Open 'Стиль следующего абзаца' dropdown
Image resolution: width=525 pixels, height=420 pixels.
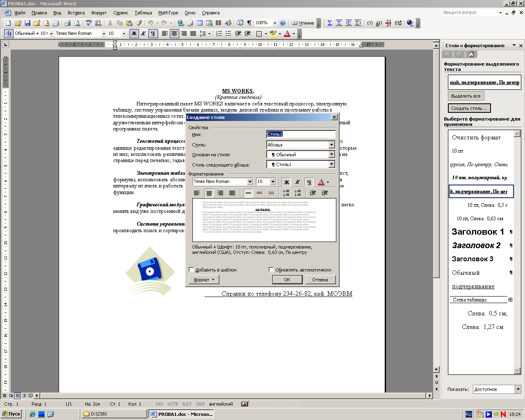point(331,164)
